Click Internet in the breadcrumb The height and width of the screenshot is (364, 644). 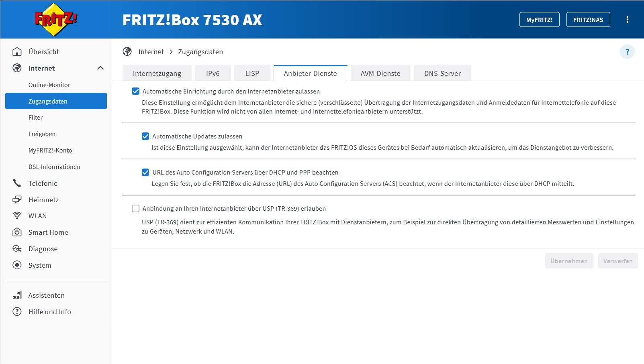151,52
